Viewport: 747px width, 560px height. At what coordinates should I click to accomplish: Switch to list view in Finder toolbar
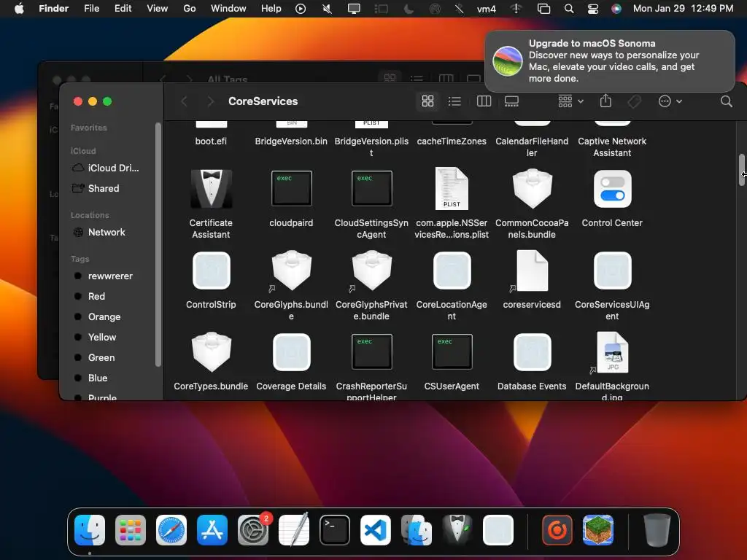point(454,101)
